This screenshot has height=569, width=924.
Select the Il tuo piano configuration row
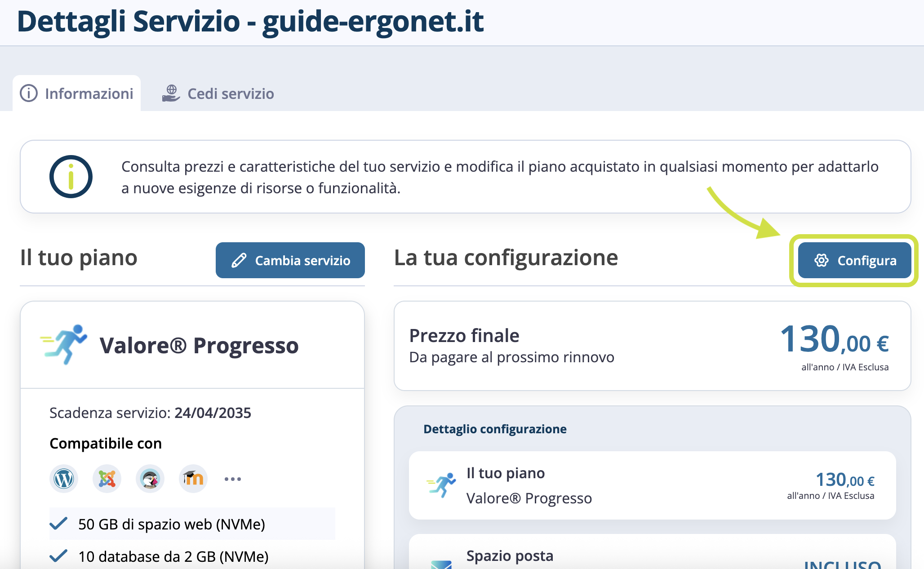652,485
